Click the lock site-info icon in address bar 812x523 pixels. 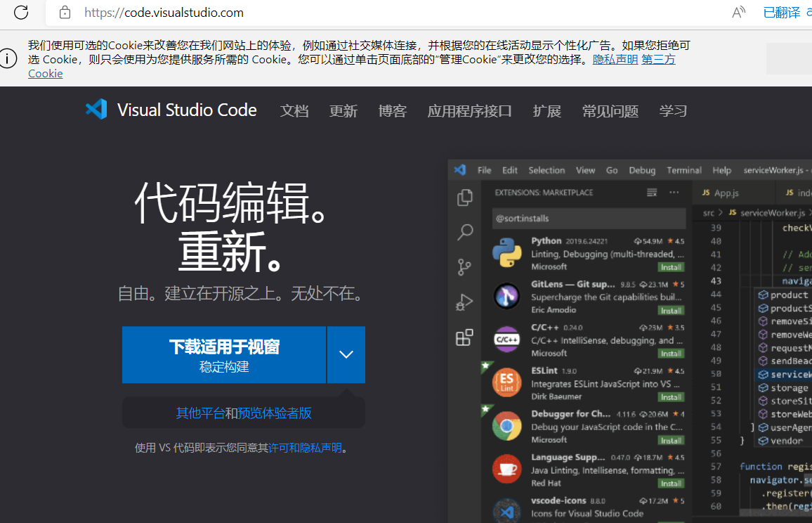65,13
